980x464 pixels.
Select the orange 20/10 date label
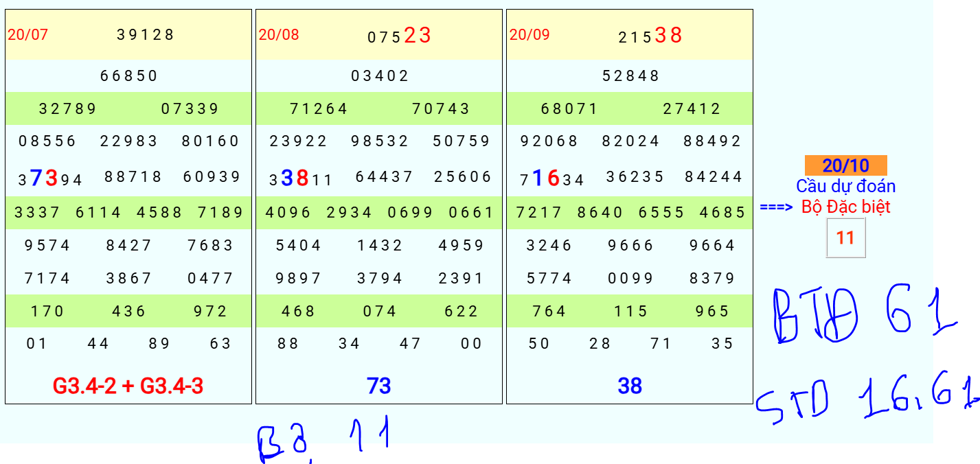pyautogui.click(x=846, y=165)
